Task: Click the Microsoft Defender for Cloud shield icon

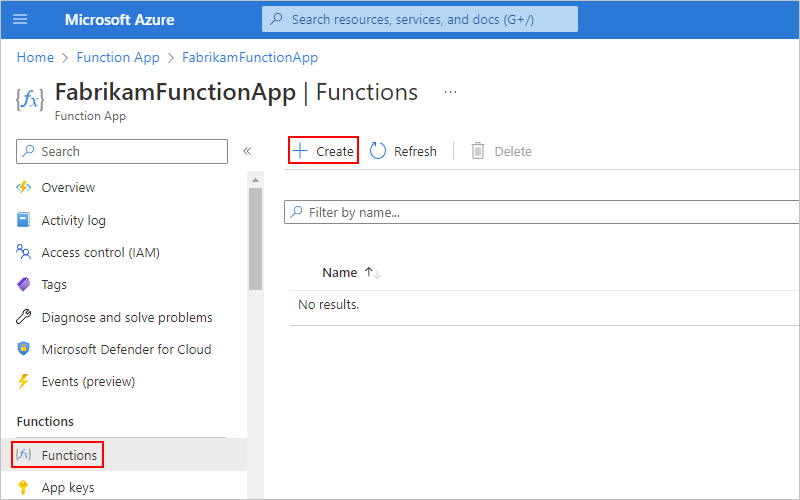Action: (x=24, y=350)
